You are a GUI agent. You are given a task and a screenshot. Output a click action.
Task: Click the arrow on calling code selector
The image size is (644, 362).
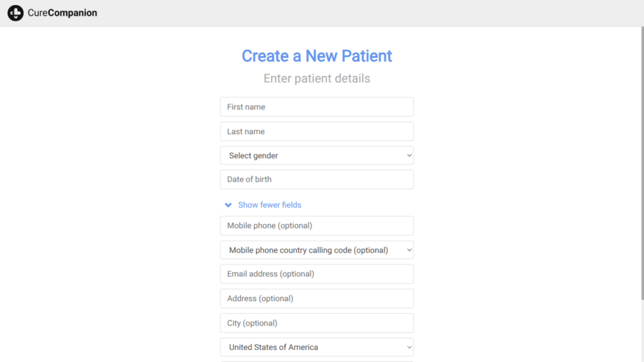pos(409,250)
